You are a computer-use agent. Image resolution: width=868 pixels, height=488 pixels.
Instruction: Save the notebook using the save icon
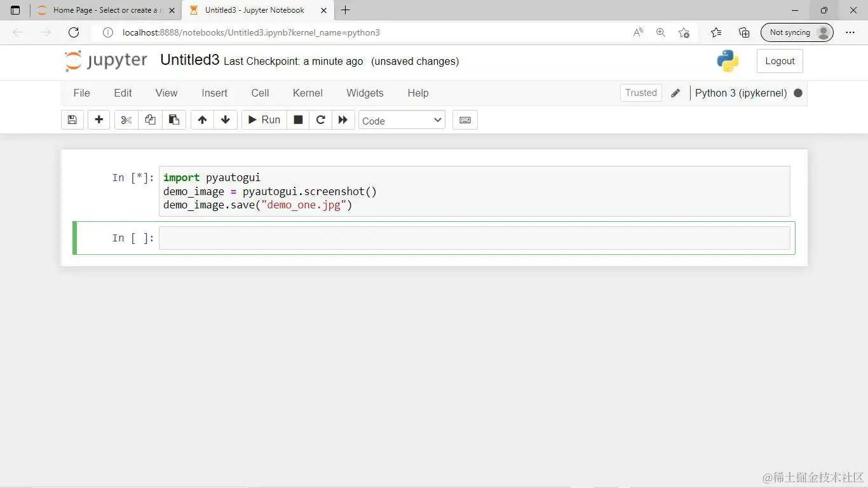click(x=72, y=119)
